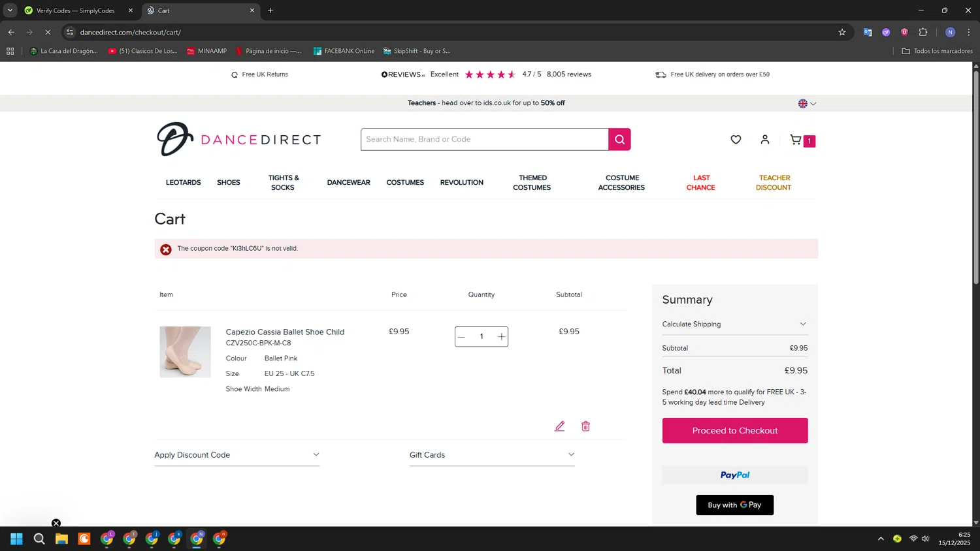Open a new browser tab
This screenshot has width=980, height=551.
pyautogui.click(x=270, y=10)
